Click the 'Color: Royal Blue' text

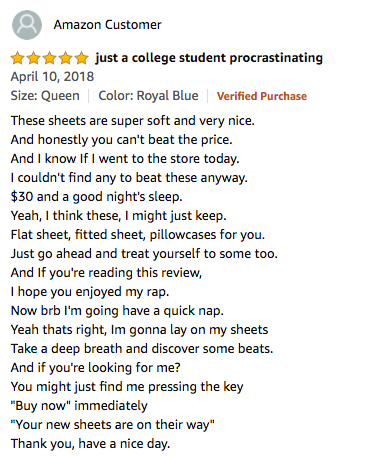pyautogui.click(x=148, y=96)
